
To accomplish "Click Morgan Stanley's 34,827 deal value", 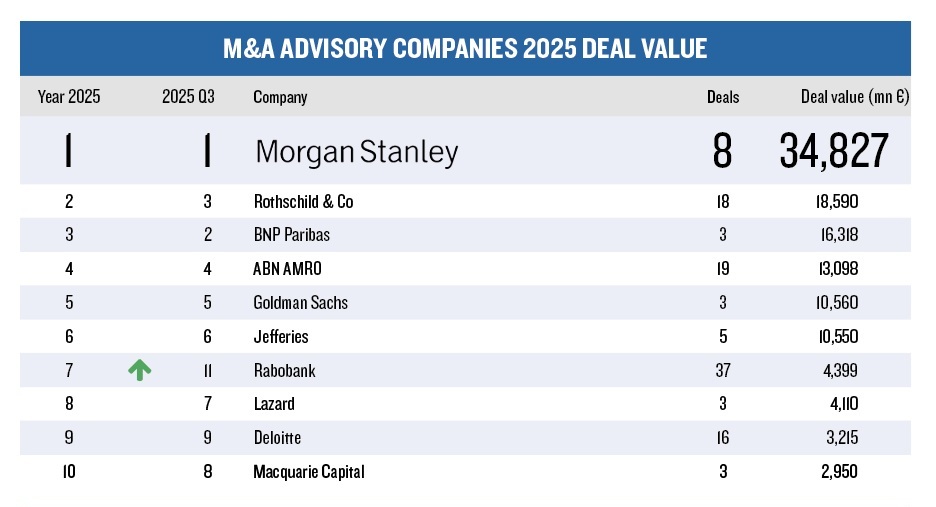I will coord(833,152).
